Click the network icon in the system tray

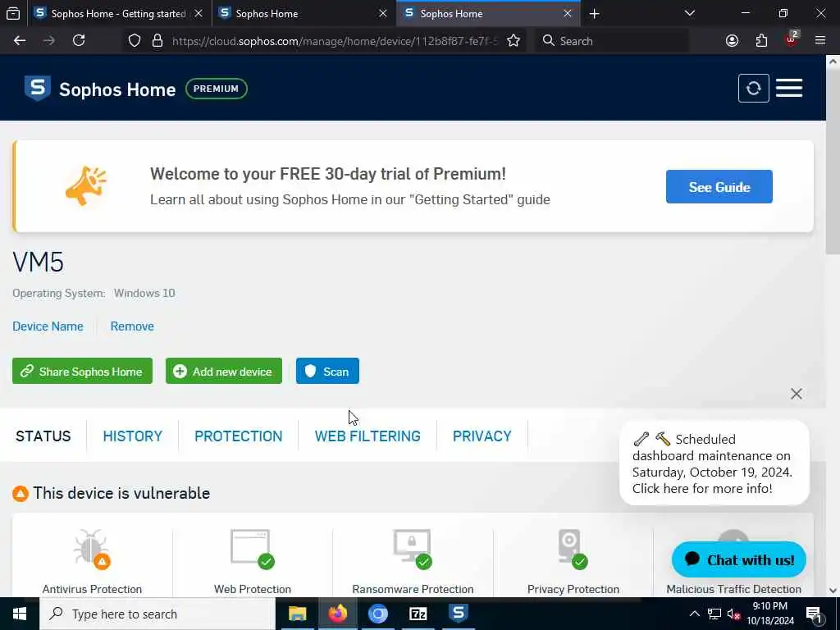[714, 614]
